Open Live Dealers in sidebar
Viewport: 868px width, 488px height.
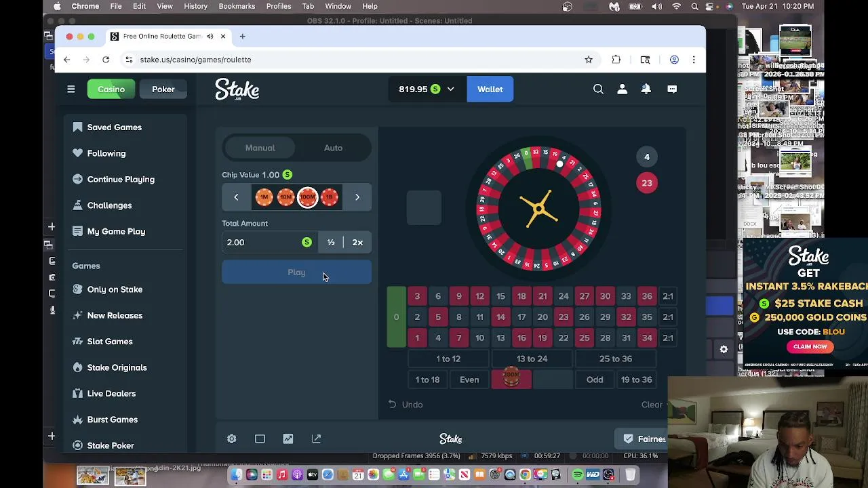[x=111, y=393]
